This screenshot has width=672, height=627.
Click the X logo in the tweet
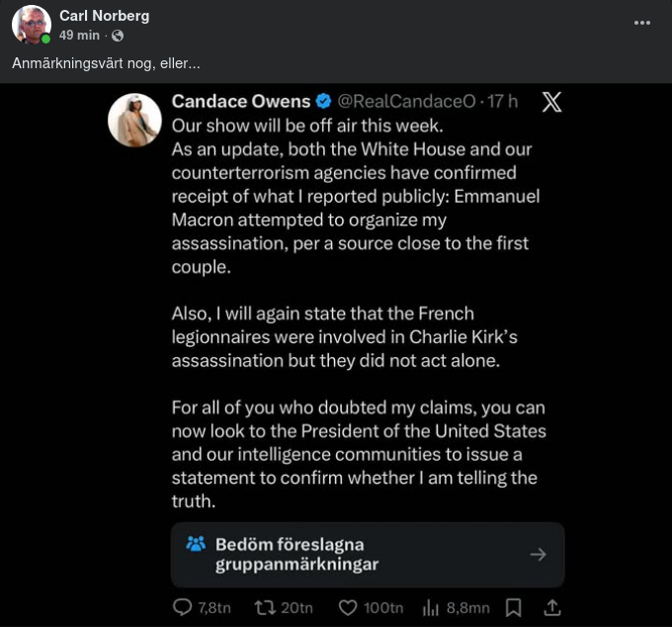551,102
